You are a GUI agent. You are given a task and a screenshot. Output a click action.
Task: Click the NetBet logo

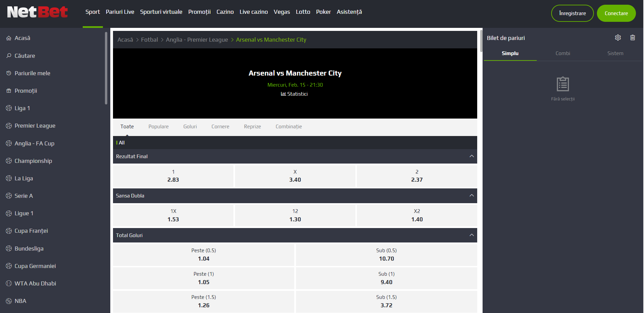pyautogui.click(x=37, y=12)
